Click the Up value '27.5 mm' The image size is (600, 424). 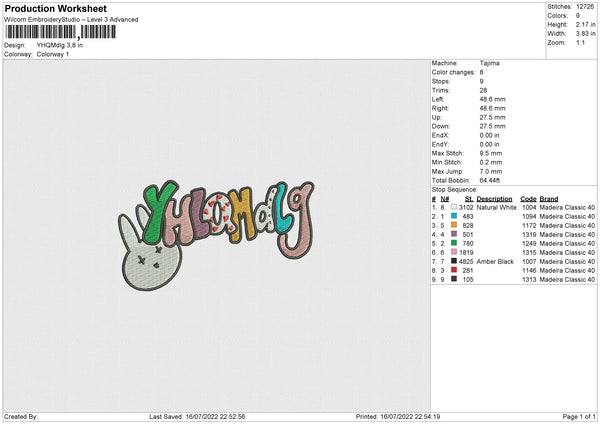[x=492, y=117]
